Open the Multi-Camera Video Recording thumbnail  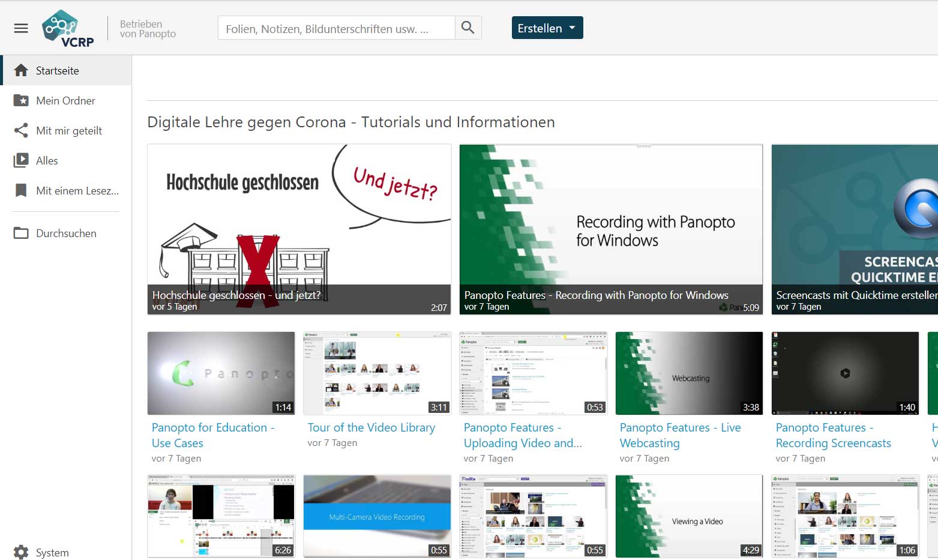click(x=377, y=516)
